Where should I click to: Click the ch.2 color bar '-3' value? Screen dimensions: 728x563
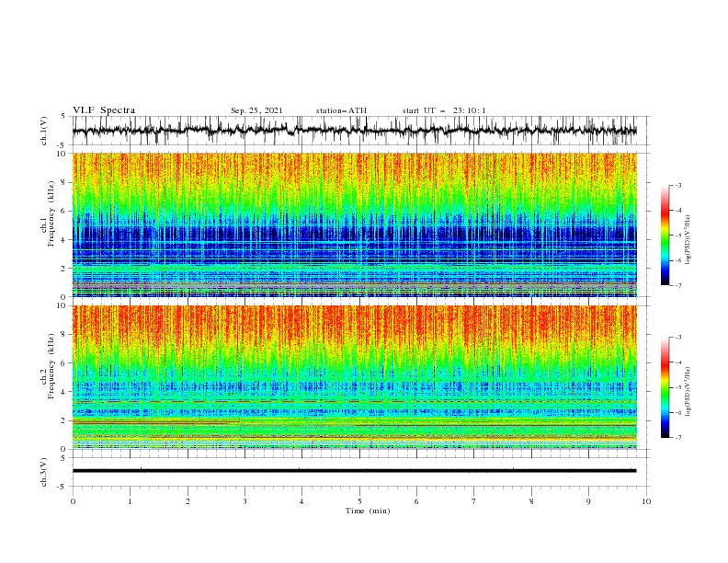678,338
